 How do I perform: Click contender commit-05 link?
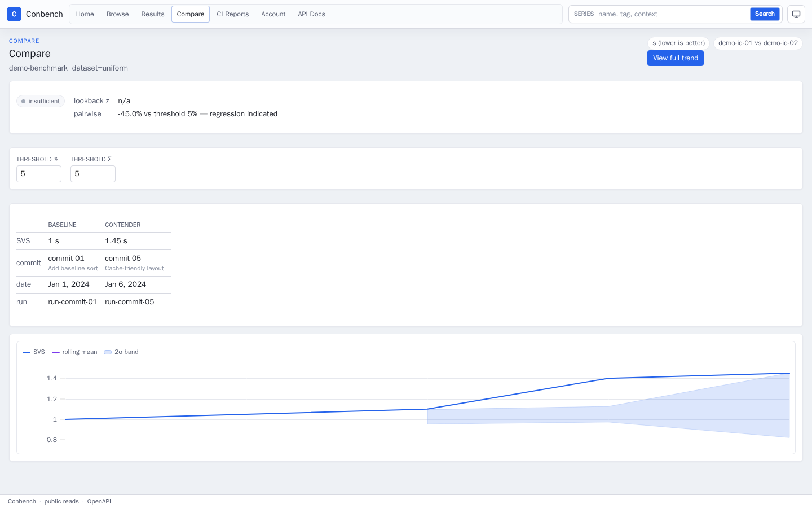pos(123,259)
